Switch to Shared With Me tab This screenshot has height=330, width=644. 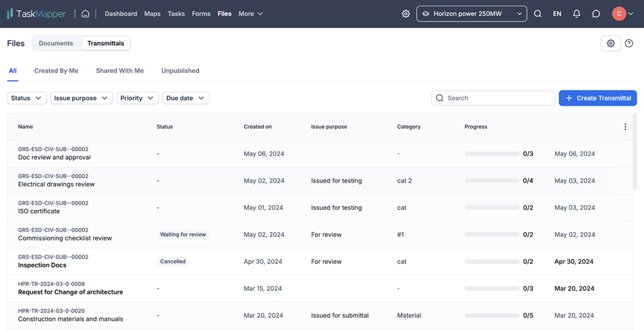click(x=120, y=71)
